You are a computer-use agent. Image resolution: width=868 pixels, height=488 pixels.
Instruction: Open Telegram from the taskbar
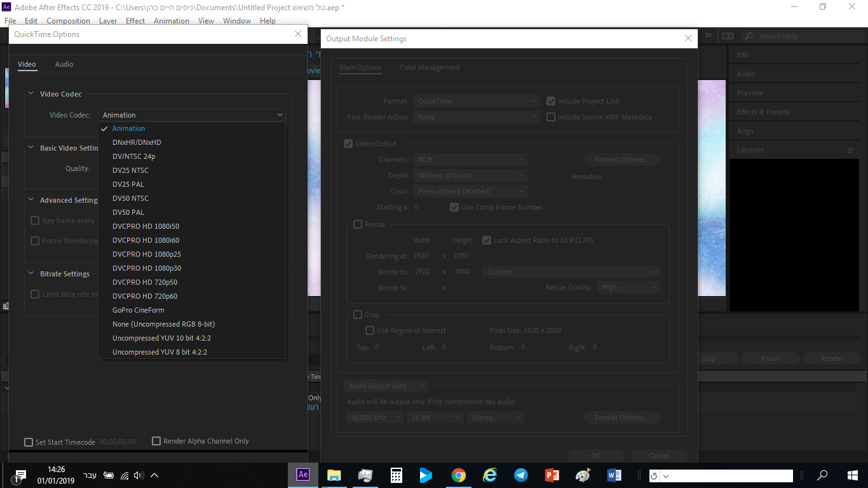[x=520, y=475]
